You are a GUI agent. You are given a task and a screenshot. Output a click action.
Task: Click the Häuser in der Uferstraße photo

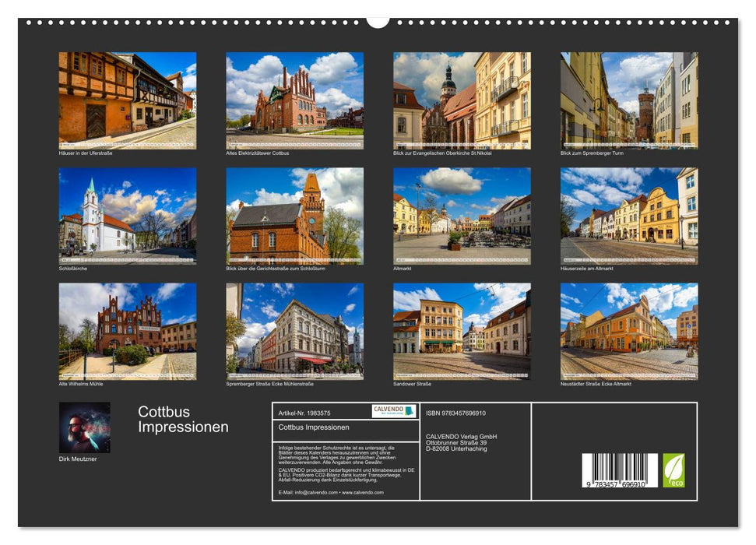(123, 97)
